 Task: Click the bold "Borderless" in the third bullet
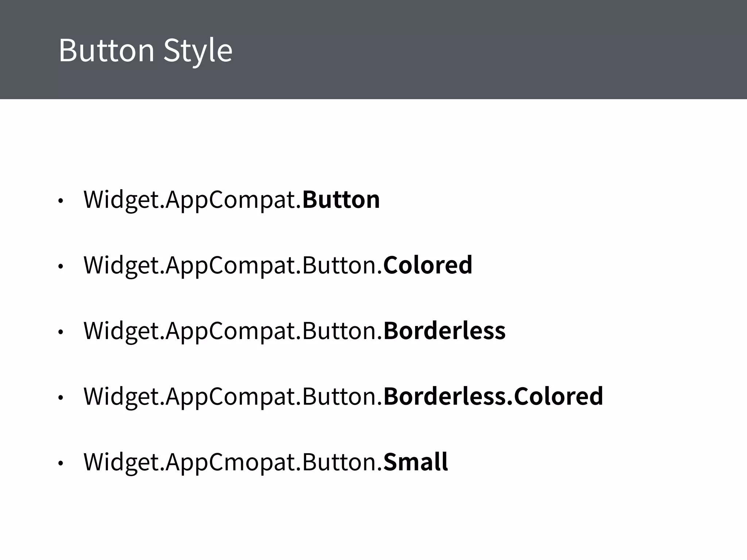coord(444,330)
